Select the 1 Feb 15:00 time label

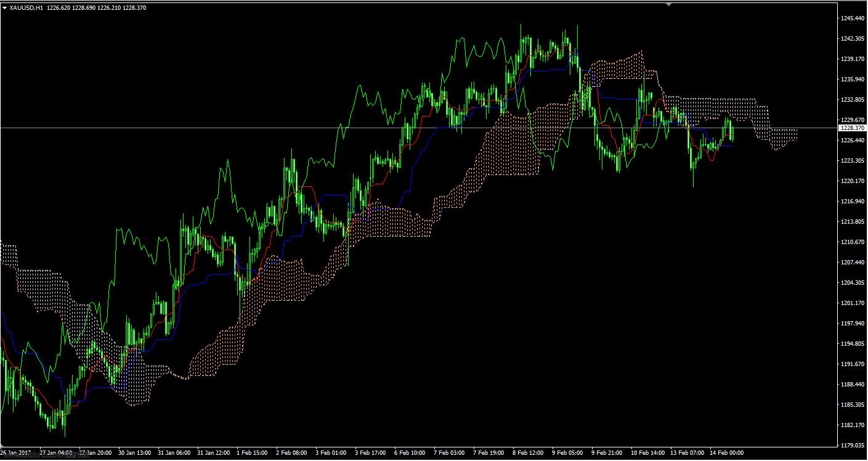tap(253, 454)
